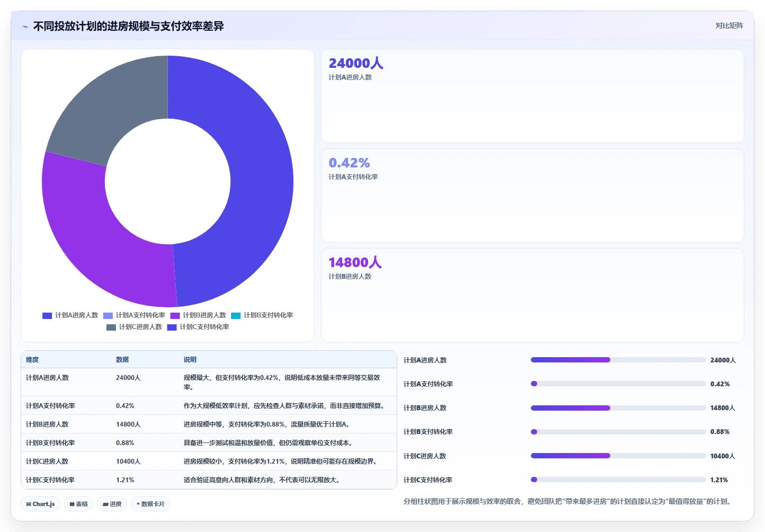Click the 维度 column header
This screenshot has height=532, width=765.
[32, 359]
